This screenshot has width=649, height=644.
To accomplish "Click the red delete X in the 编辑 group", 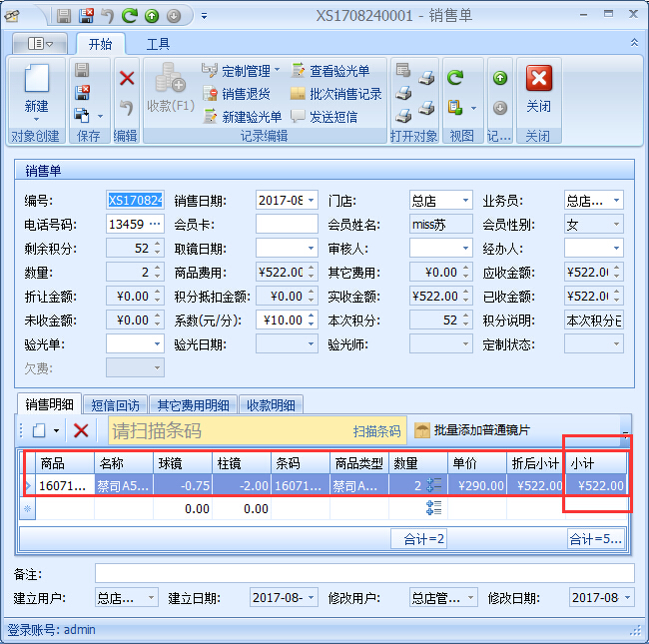I will click(127, 78).
